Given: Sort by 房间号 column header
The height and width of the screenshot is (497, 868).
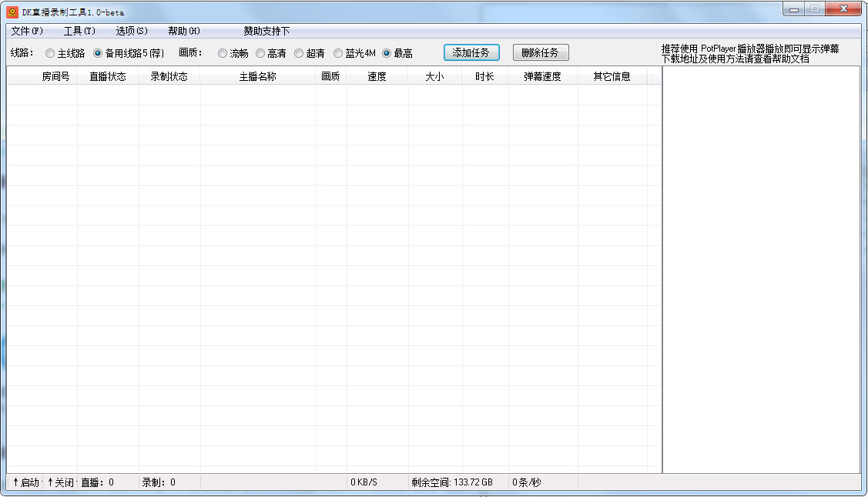Looking at the screenshot, I should click(55, 76).
